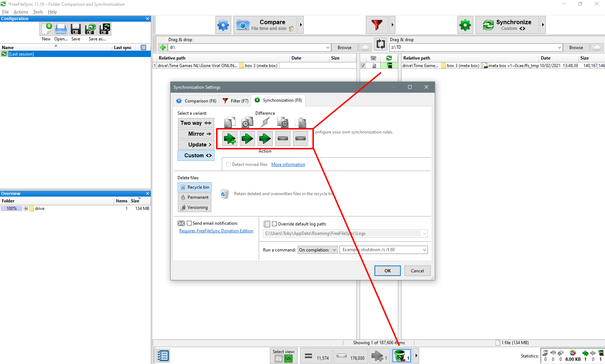605x364 pixels.
Task: Open Synchronize button dropdown arrow
Action: click(543, 25)
